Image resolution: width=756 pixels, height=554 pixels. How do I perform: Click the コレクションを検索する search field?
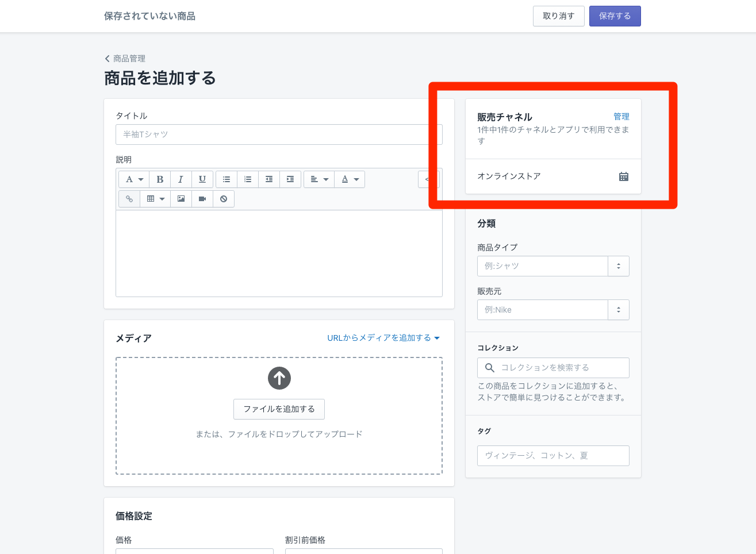click(x=553, y=367)
